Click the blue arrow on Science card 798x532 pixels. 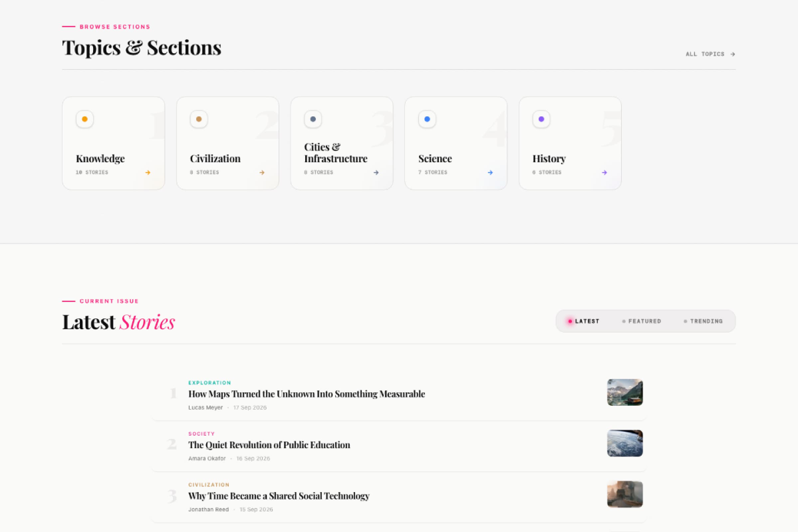pyautogui.click(x=490, y=172)
